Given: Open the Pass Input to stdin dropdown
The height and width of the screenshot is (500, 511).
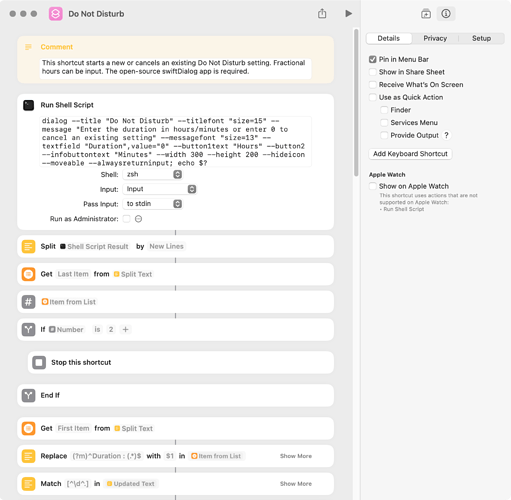Looking at the screenshot, I should pos(152,204).
